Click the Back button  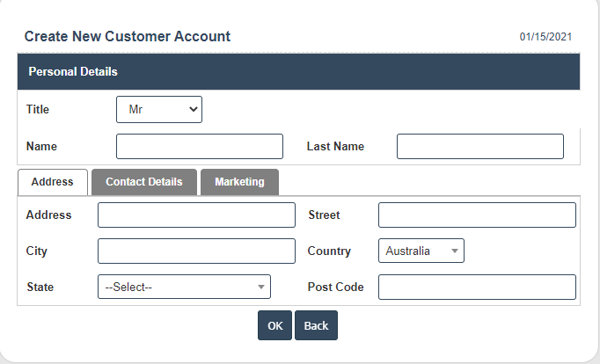[316, 325]
